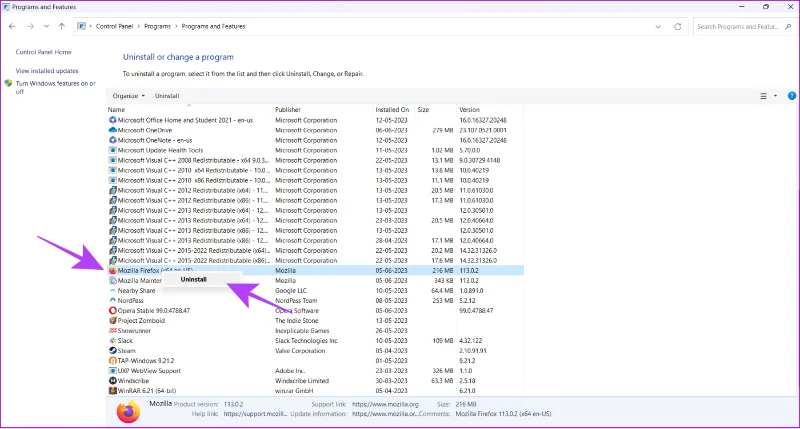Select the Slack program name
Viewport: 800px width, 429px height.
(125, 340)
